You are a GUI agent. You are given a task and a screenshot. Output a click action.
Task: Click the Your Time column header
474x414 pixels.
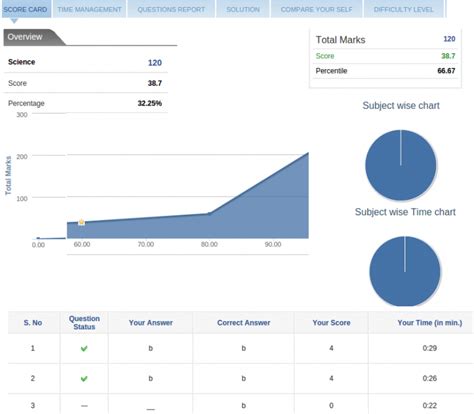point(430,323)
